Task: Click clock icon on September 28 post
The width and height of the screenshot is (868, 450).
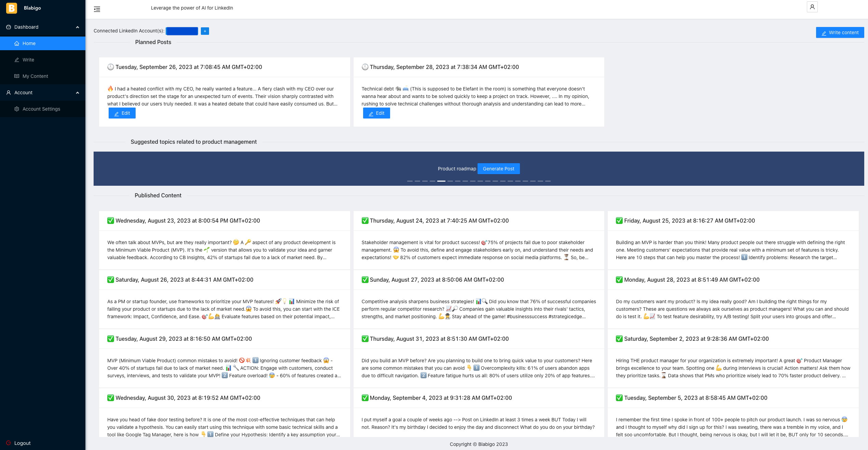Action: 365,67
